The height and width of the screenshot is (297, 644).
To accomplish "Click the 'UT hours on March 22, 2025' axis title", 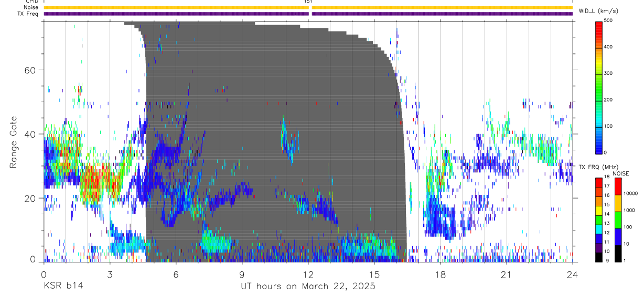I will [308, 287].
